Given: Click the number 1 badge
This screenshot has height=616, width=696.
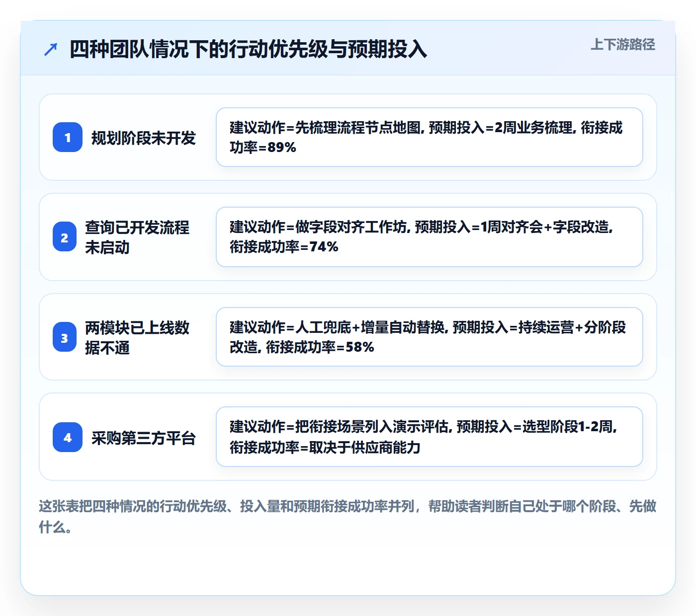Looking at the screenshot, I should coord(68,137).
